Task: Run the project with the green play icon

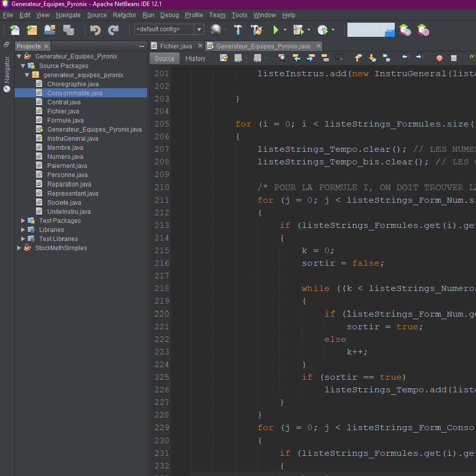Action: 276,30
